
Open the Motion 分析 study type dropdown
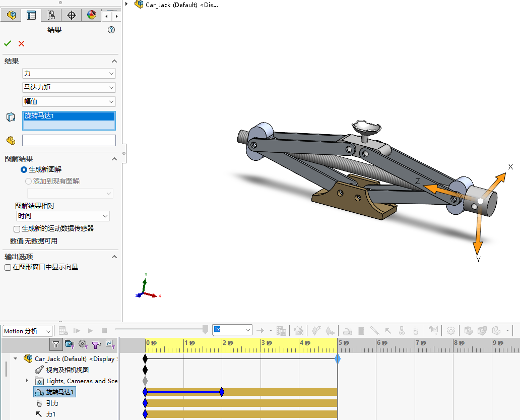pos(28,331)
